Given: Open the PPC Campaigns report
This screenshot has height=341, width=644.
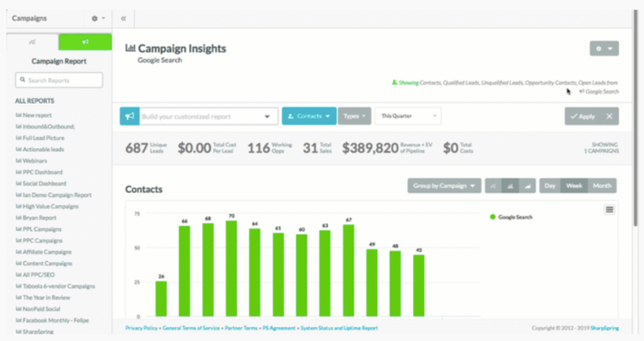Looking at the screenshot, I should 39,241.
